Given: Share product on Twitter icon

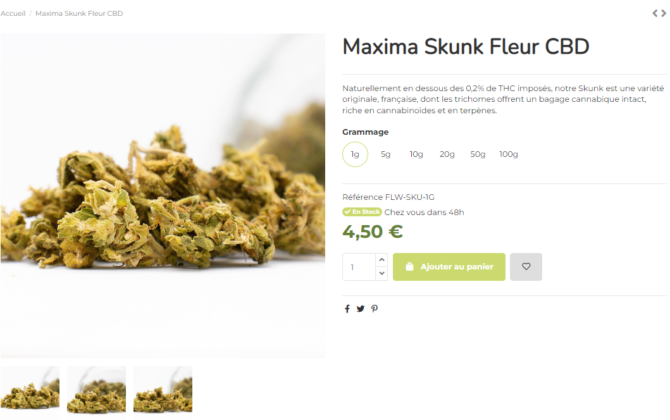Looking at the screenshot, I should click(360, 309).
